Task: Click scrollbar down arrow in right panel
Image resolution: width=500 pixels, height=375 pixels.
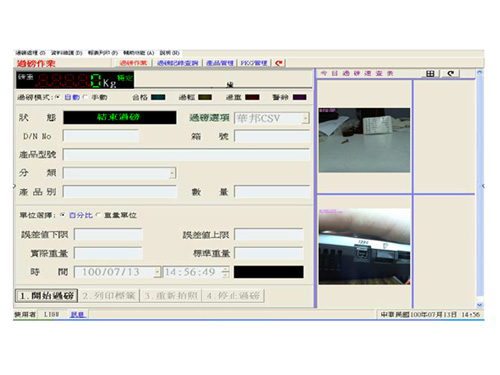Action: coord(479,304)
